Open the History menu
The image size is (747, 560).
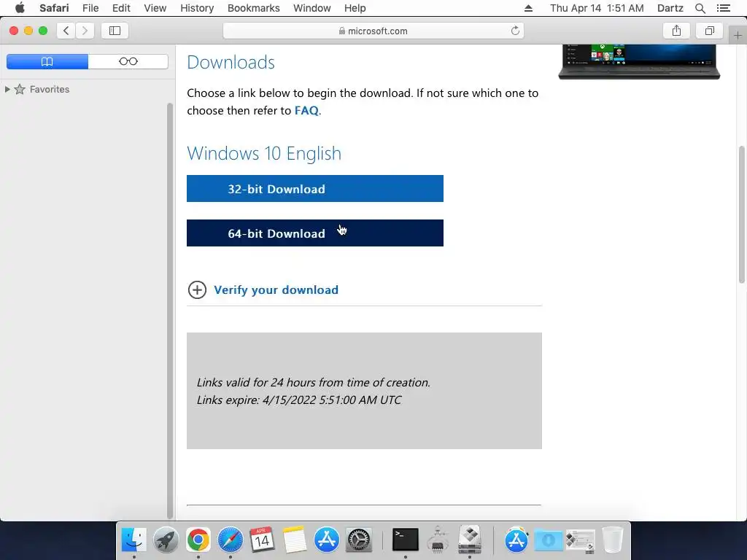point(197,8)
